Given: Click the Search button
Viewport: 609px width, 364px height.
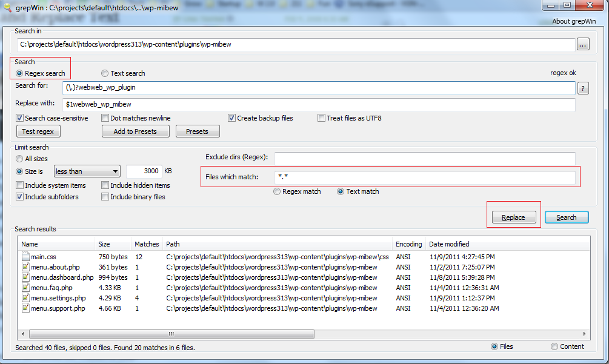Looking at the screenshot, I should point(566,217).
